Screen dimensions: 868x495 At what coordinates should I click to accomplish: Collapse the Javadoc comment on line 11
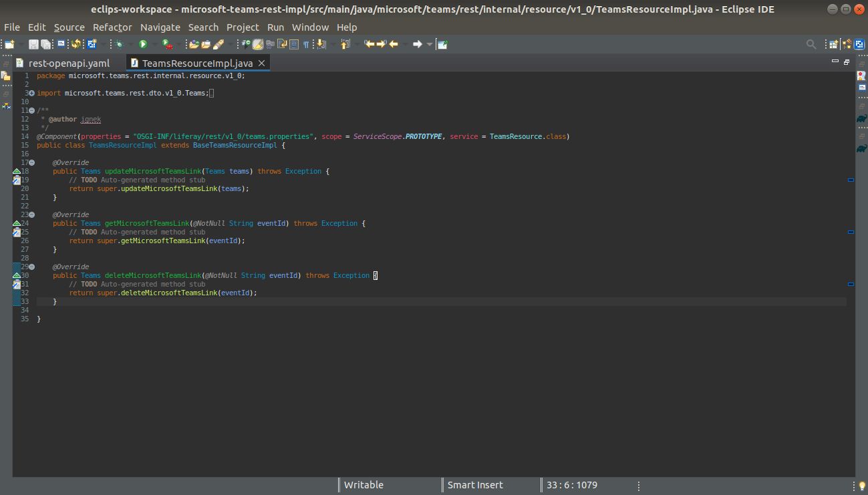pyautogui.click(x=31, y=111)
